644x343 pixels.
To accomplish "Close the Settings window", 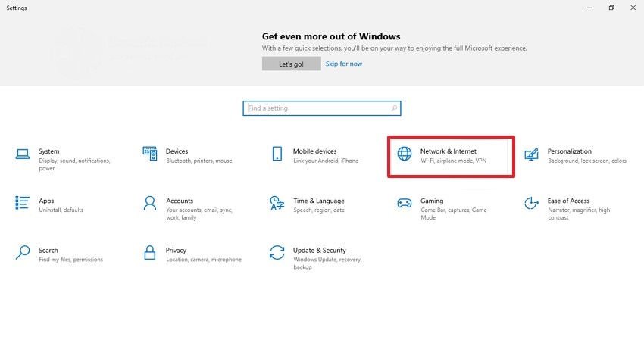I will point(633,8).
